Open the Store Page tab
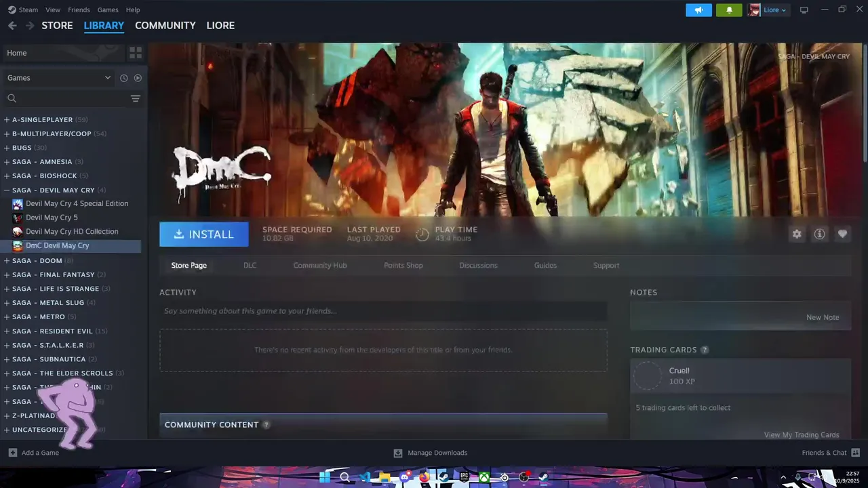This screenshot has width=868, height=488. point(189,266)
